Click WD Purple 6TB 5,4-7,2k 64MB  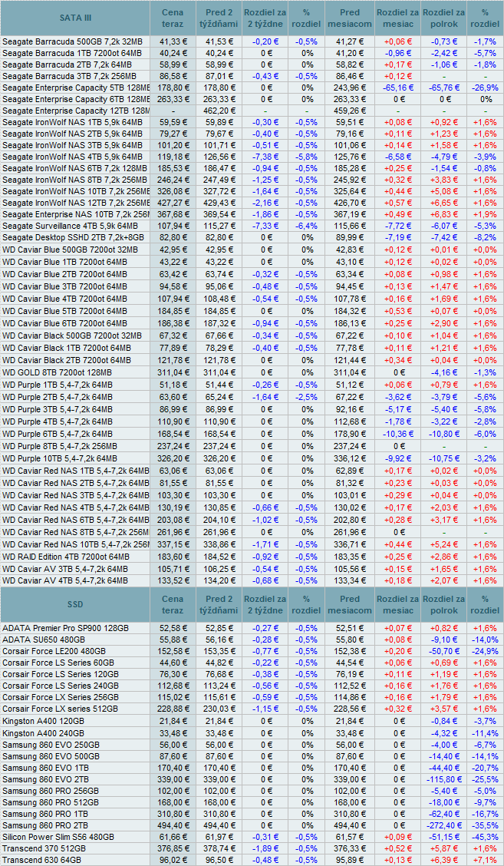(x=58, y=434)
